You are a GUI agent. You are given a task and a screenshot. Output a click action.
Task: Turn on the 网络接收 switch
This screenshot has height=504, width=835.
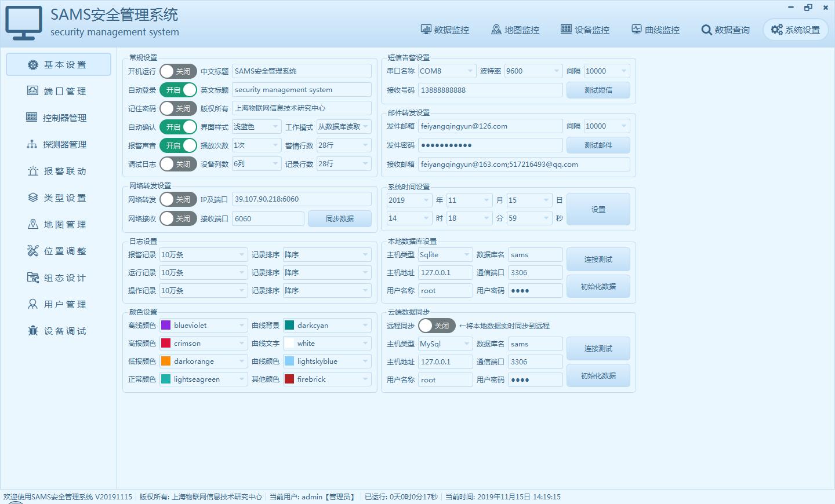coord(178,218)
